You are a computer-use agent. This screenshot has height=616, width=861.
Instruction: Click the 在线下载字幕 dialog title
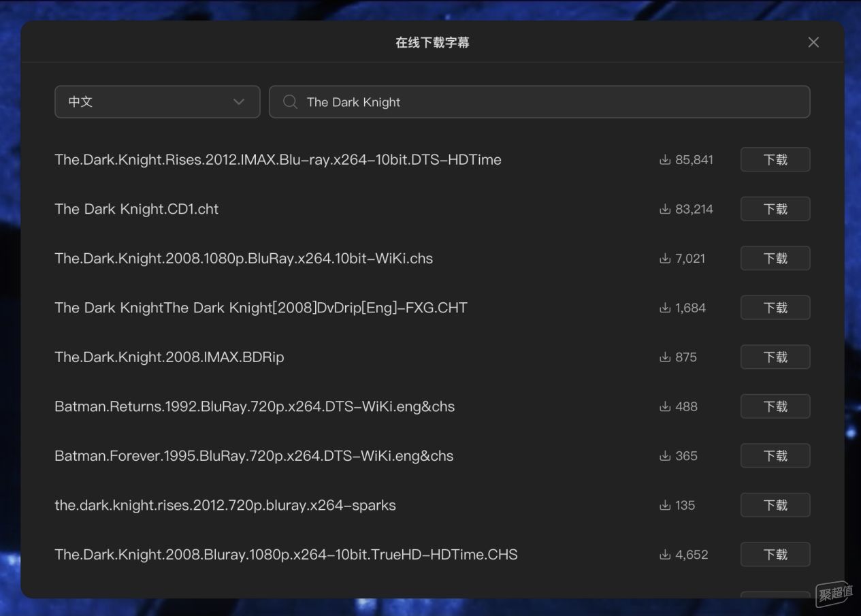coord(432,42)
